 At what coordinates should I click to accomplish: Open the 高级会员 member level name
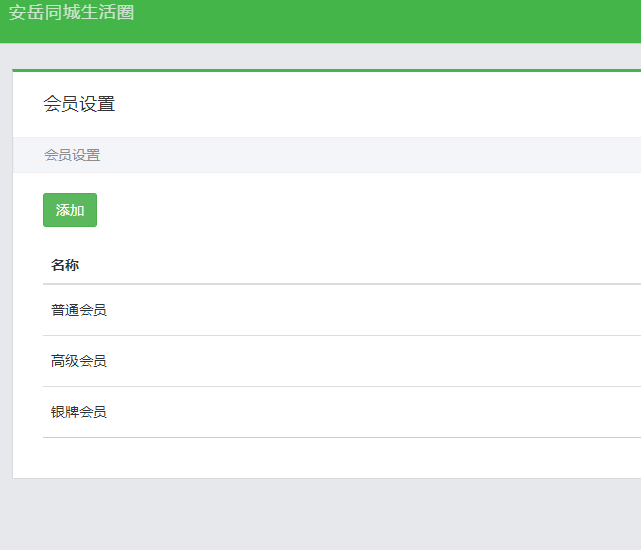coord(79,361)
